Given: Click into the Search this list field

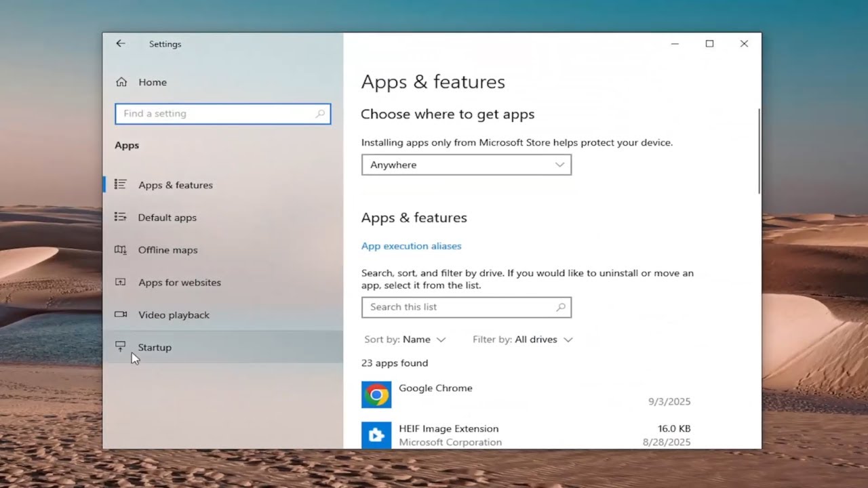Looking at the screenshot, I should 467,307.
